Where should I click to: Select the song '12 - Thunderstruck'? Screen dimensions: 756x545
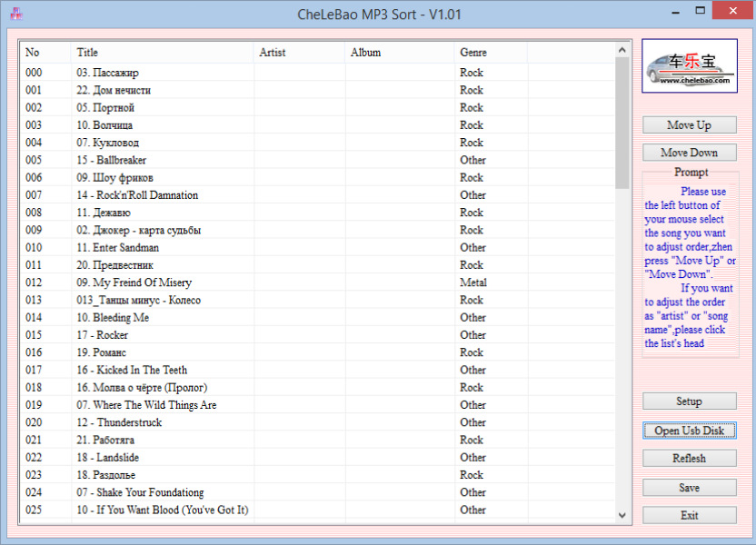[119, 422]
